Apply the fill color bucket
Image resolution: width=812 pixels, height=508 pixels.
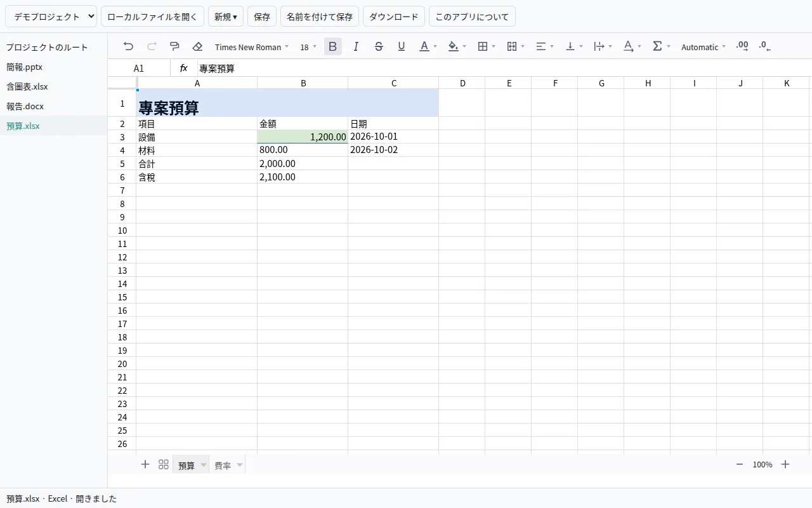pos(453,46)
